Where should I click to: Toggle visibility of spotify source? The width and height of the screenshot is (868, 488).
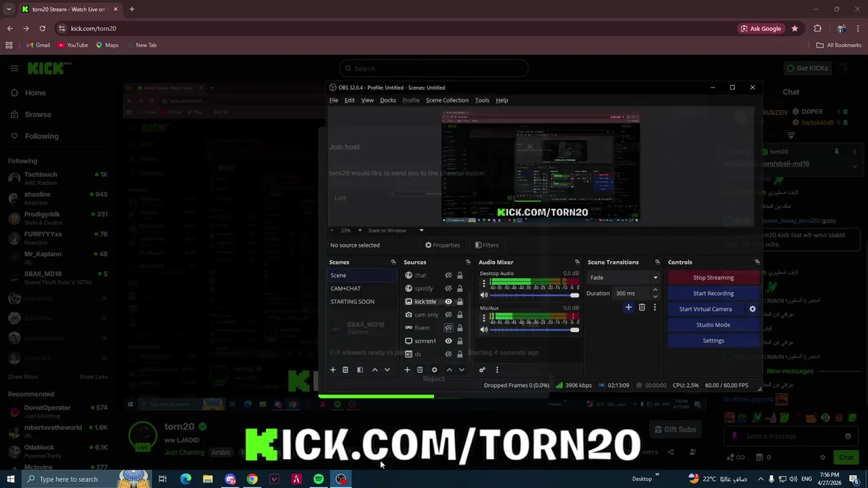[448, 289]
